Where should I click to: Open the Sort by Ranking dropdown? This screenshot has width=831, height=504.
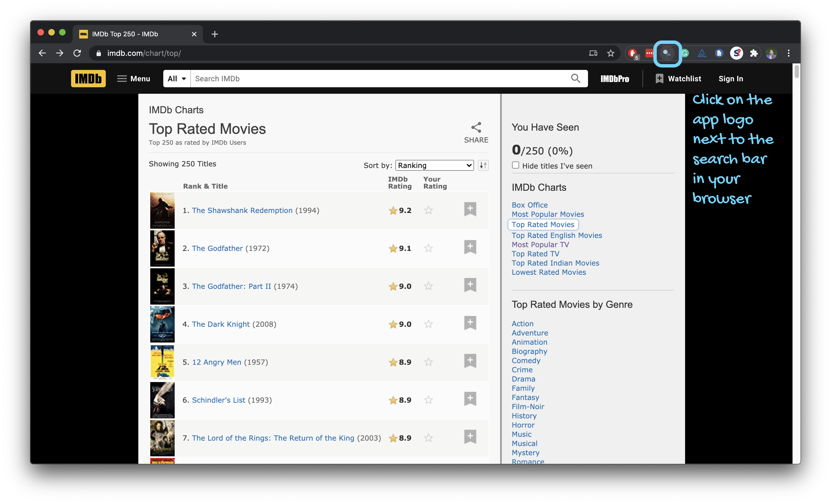click(x=434, y=165)
